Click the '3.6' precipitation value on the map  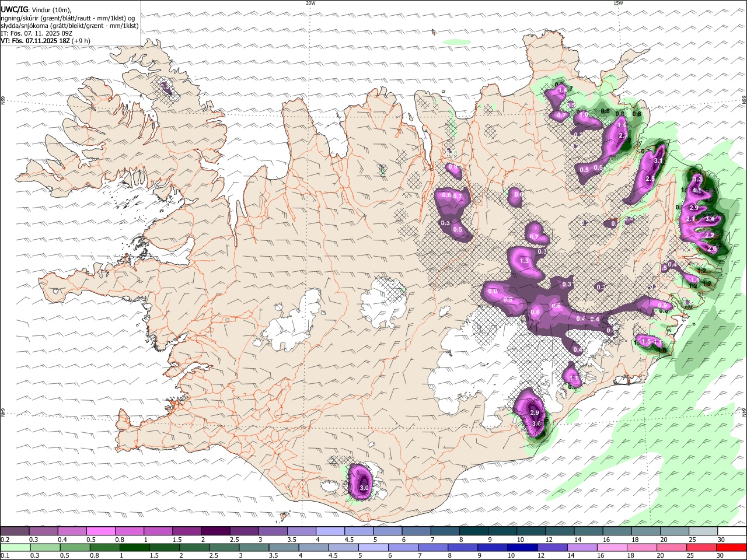(x=537, y=423)
